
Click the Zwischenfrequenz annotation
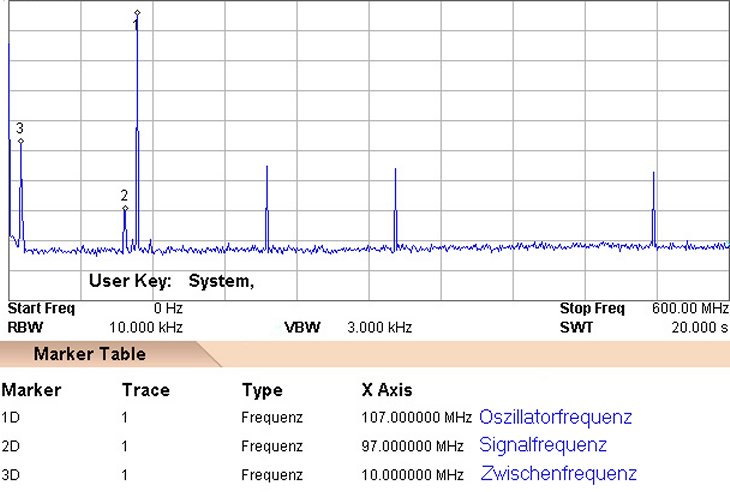pyautogui.click(x=558, y=473)
